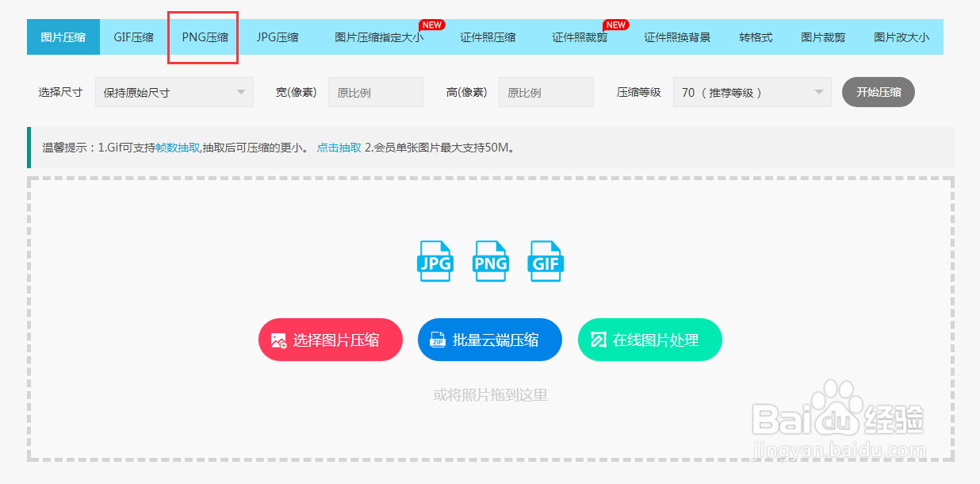This screenshot has width=980, height=484.
Task: Click the 开始压缩 button
Action: point(878,92)
